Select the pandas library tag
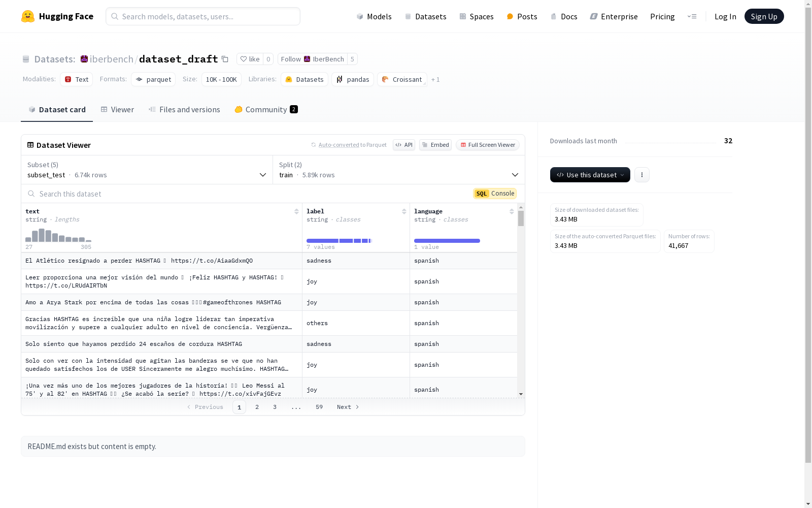The height and width of the screenshot is (508, 812). (x=353, y=79)
